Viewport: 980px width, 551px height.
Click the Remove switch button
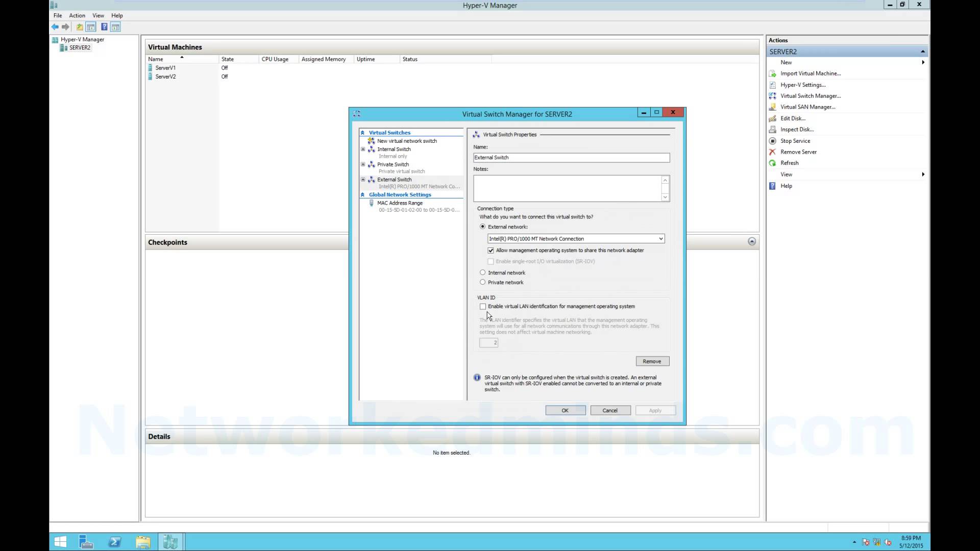click(x=652, y=361)
